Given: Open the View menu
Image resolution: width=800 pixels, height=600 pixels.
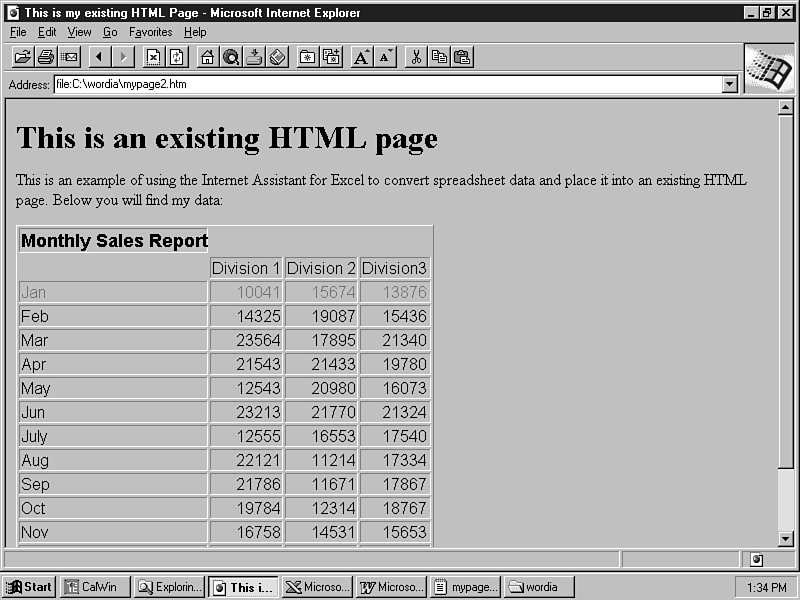Looking at the screenshot, I should (79, 32).
